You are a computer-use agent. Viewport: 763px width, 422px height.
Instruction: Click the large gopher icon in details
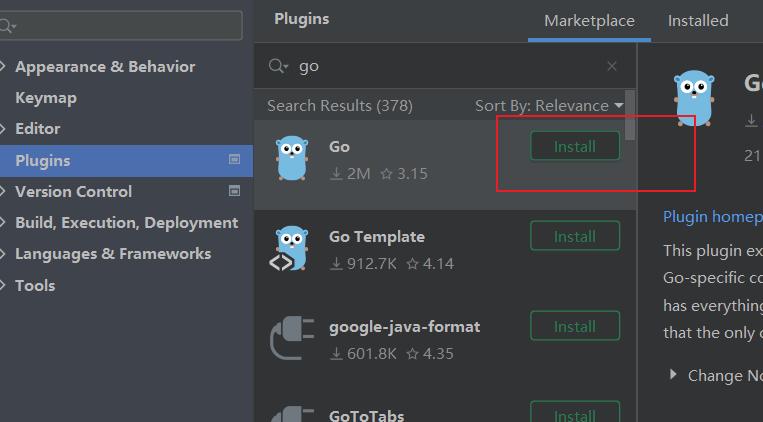coord(695,99)
